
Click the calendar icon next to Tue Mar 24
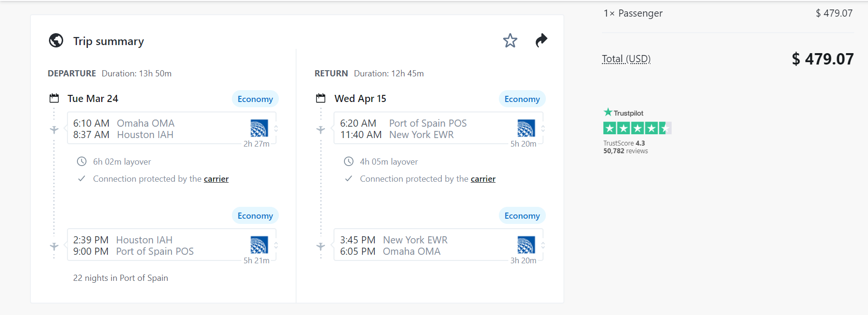pyautogui.click(x=54, y=98)
